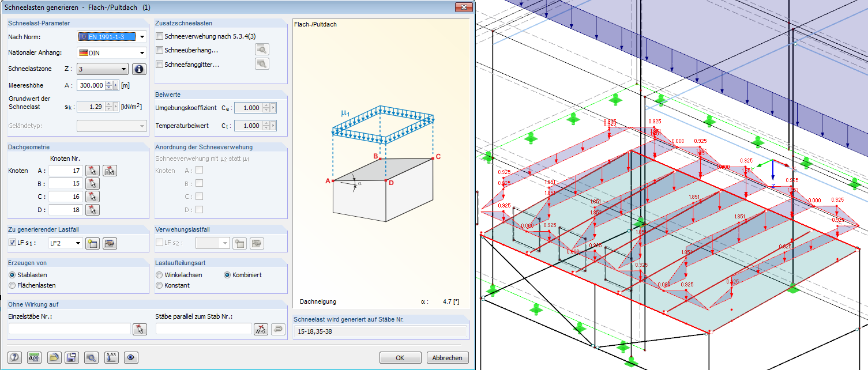The width and height of the screenshot is (868, 370).
Task: Click node D number field 18
Action: 66,210
